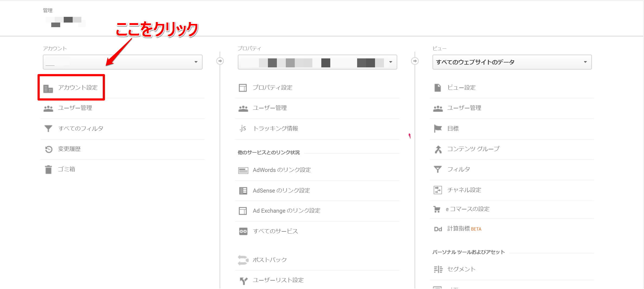Open the アカウント selection dropdown
644x289 pixels.
pyautogui.click(x=123, y=62)
